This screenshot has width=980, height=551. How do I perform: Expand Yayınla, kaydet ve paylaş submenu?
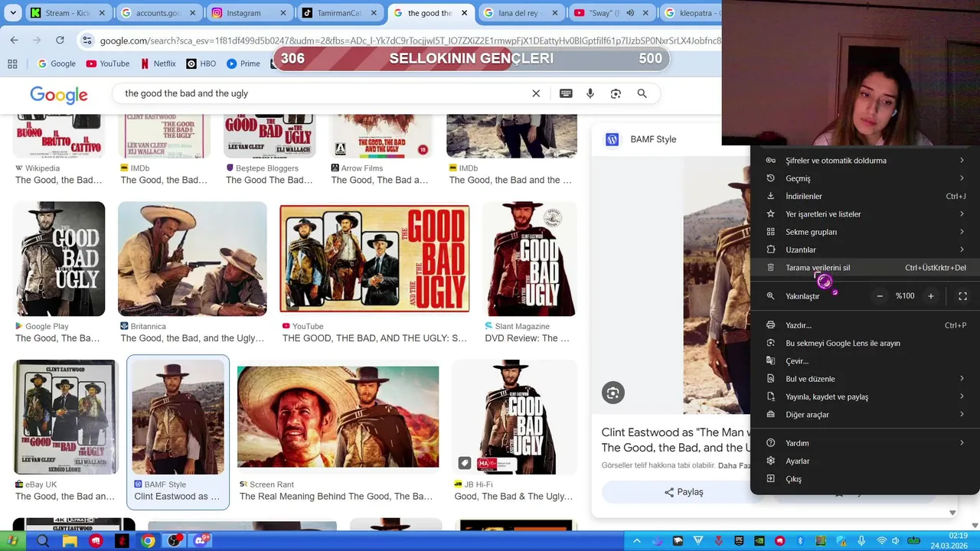865,396
